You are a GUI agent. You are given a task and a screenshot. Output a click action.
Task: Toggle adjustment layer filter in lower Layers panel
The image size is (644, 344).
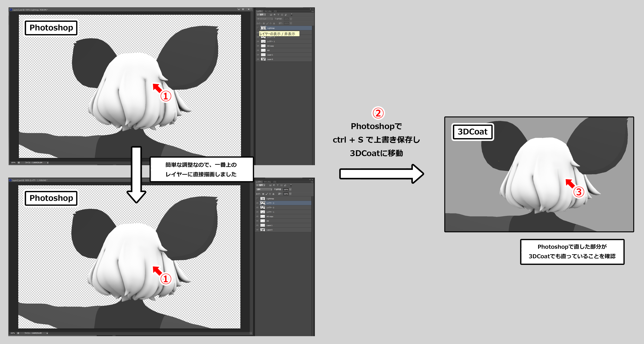(x=274, y=185)
